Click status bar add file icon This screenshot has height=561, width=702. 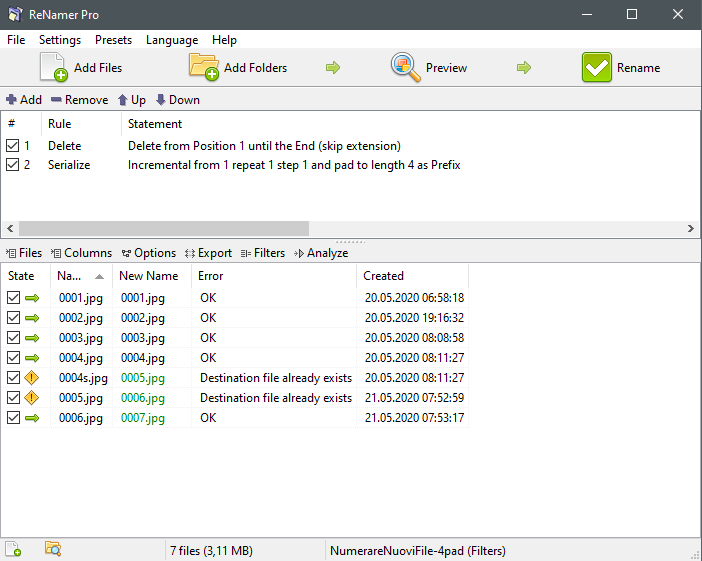click(13, 548)
